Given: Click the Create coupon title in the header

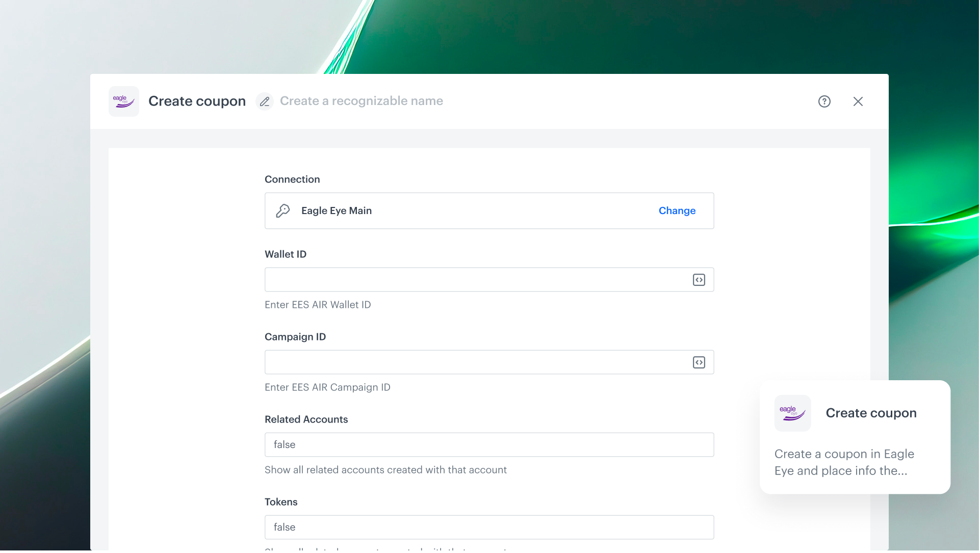Looking at the screenshot, I should tap(197, 101).
